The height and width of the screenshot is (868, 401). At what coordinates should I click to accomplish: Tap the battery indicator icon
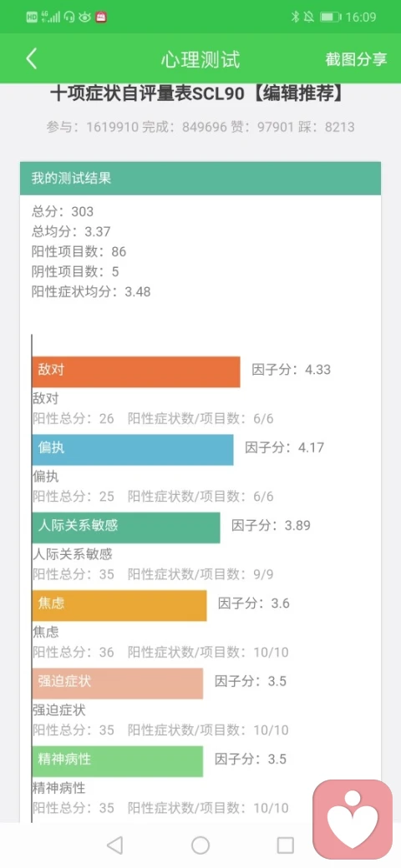pyautogui.click(x=330, y=18)
